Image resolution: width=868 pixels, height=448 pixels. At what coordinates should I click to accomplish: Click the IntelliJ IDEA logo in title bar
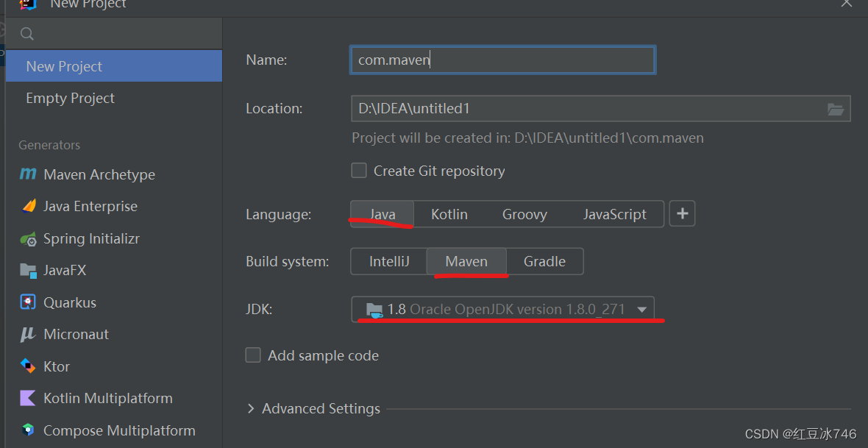click(28, 4)
